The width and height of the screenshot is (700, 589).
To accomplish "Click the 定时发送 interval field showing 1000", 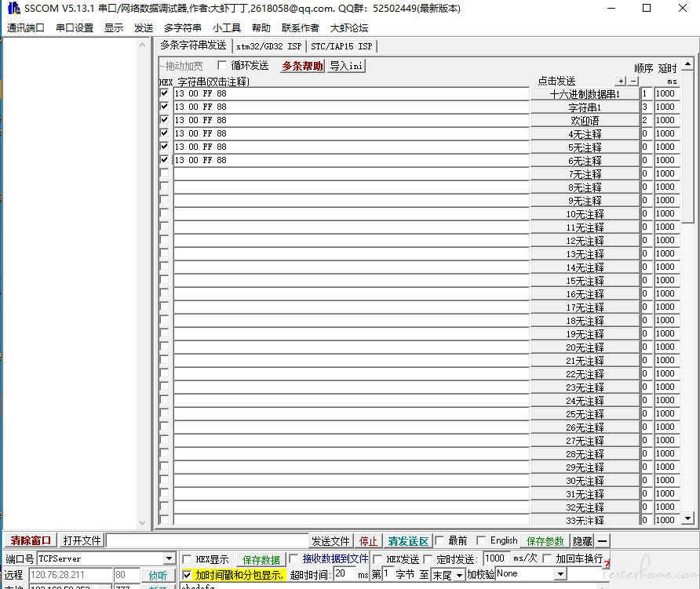I will 497,558.
